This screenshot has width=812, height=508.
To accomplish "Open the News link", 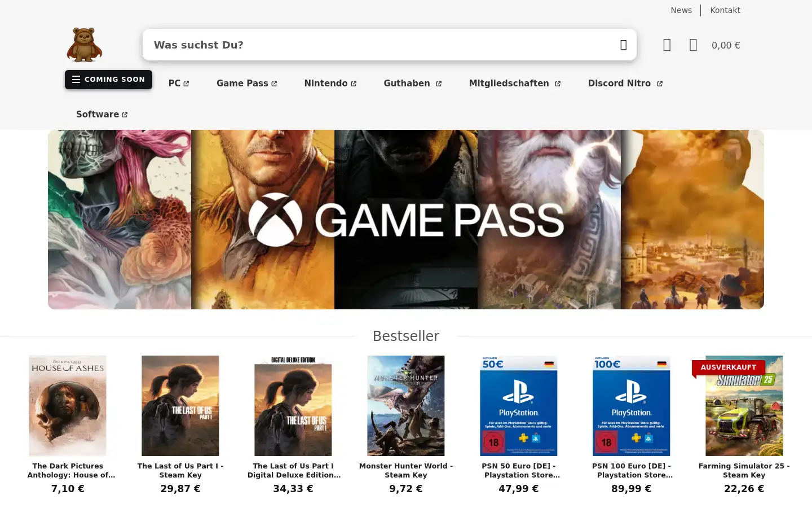I will pos(681,10).
